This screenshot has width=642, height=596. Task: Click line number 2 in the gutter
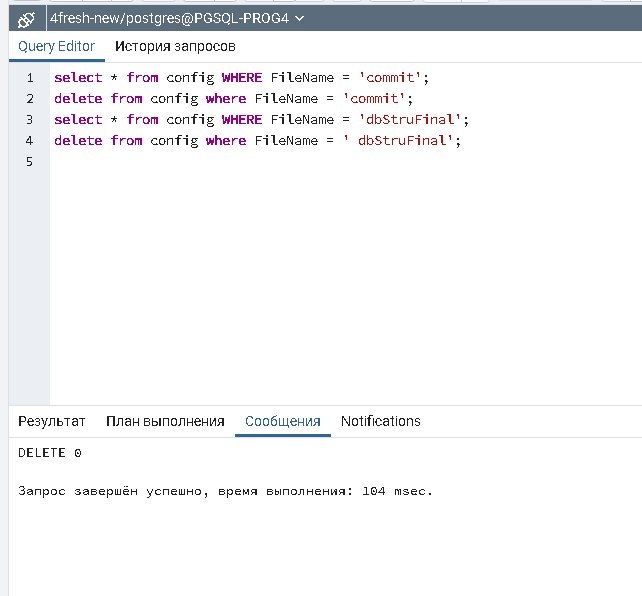(x=30, y=99)
